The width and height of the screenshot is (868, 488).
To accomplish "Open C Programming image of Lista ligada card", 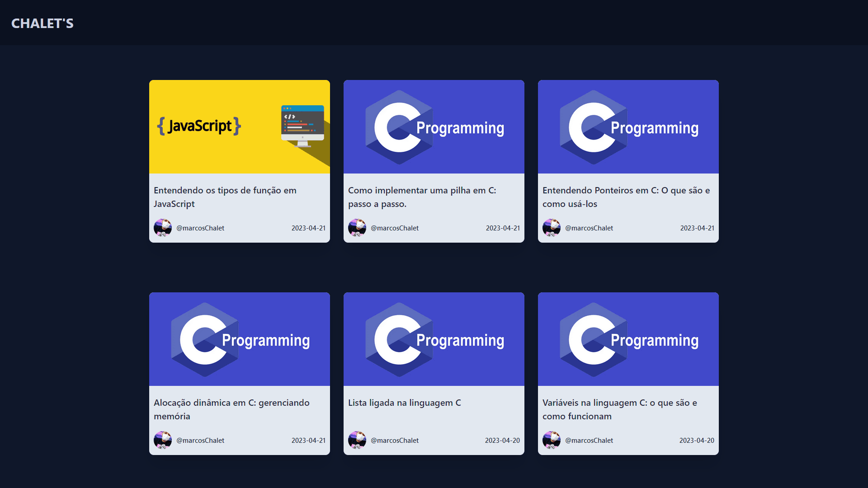I will click(x=434, y=339).
